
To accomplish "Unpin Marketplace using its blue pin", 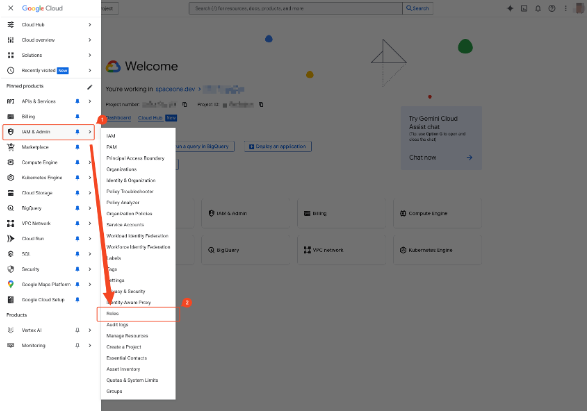I will [77, 147].
